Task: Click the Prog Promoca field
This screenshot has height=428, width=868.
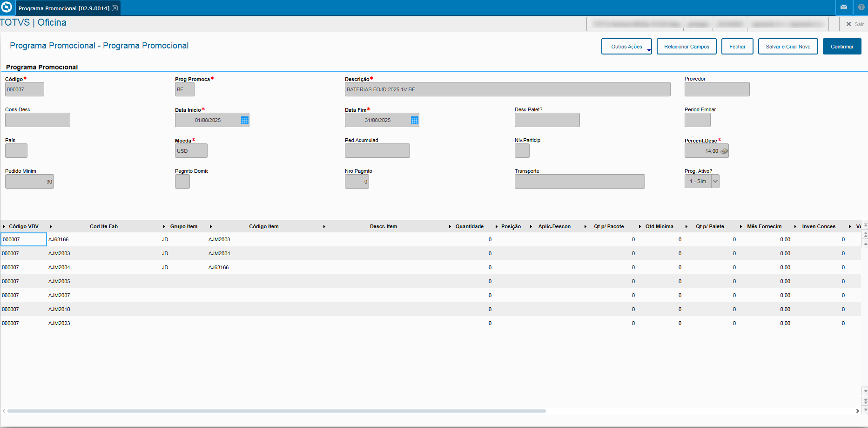Action: pos(185,89)
